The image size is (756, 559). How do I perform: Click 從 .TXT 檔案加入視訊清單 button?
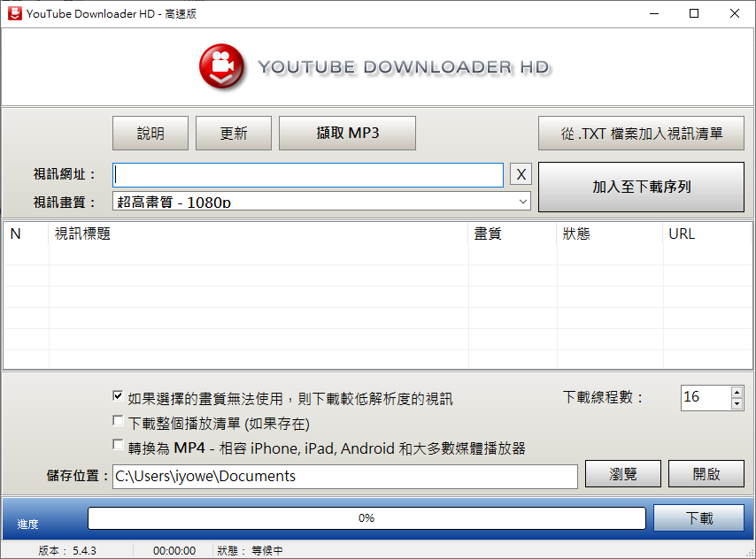coord(641,133)
